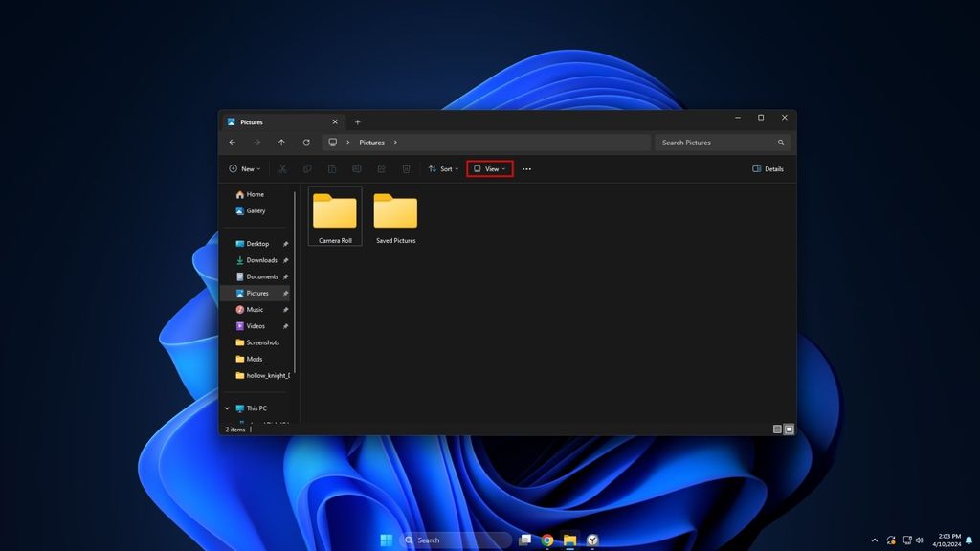The height and width of the screenshot is (551, 980).
Task: Click the back navigation button
Action: click(x=233, y=142)
